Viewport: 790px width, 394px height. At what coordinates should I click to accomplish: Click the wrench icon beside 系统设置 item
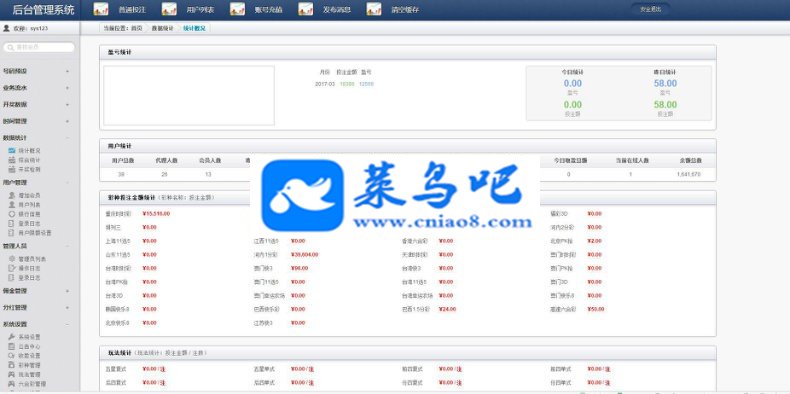point(12,337)
